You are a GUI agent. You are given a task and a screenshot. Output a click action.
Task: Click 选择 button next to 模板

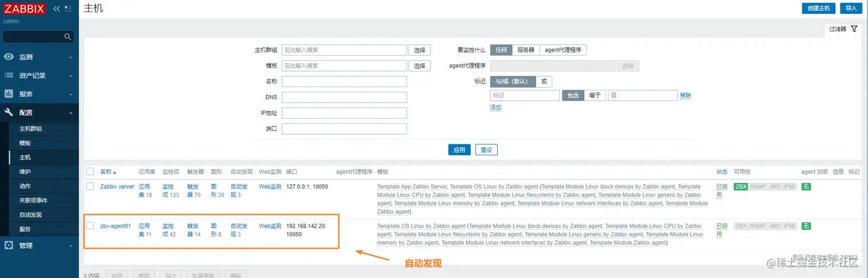419,66
